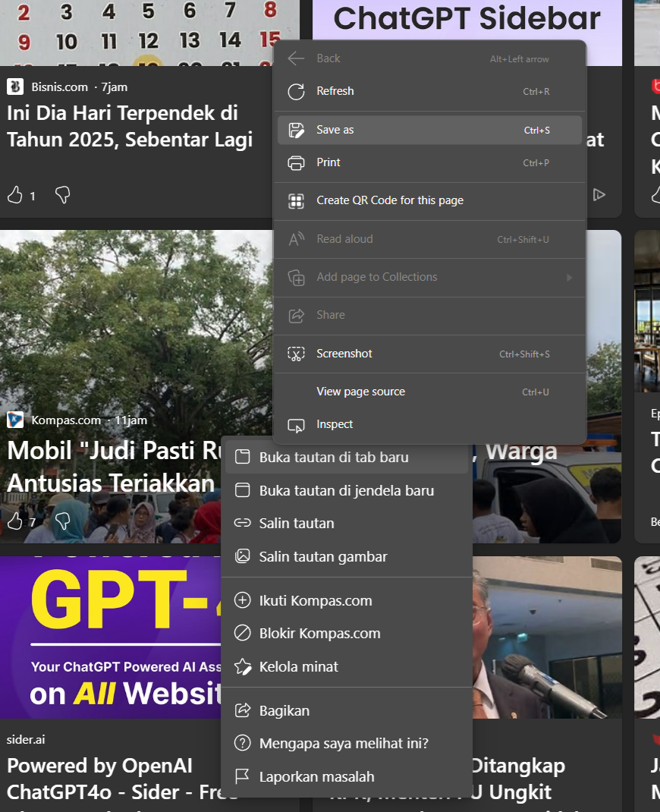Viewport: 660px width, 812px height.
Task: Click the Refresh circular arrow icon
Action: click(296, 92)
